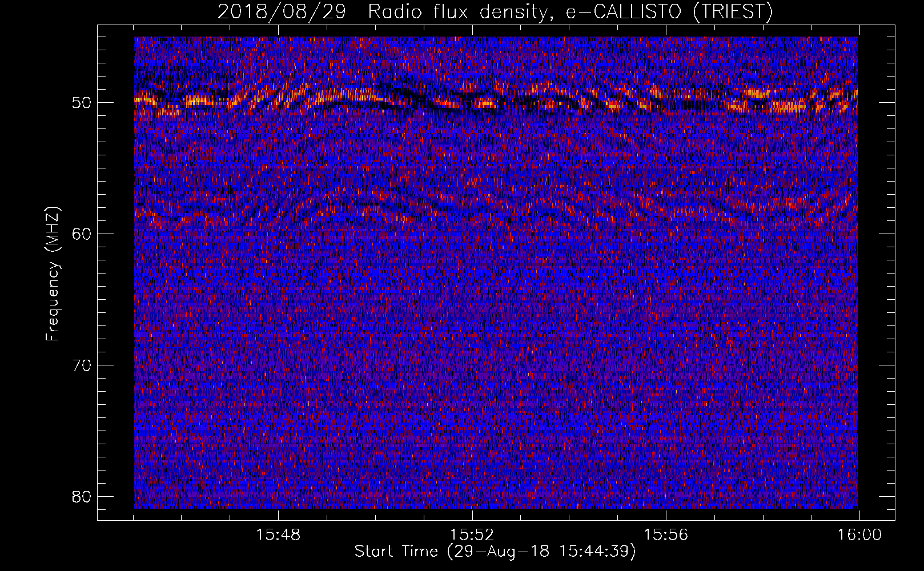Click the 80 frequency tick label
Screen dimensions: 924x571
tap(82, 496)
